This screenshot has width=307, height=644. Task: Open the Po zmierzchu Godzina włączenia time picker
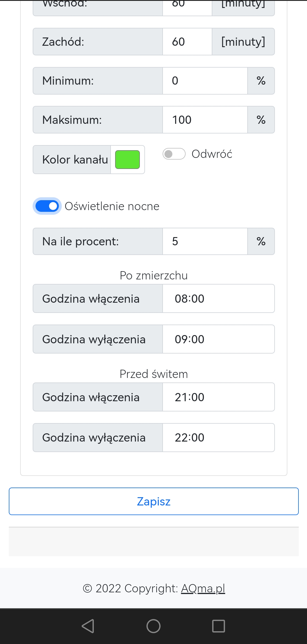pyautogui.click(x=218, y=299)
